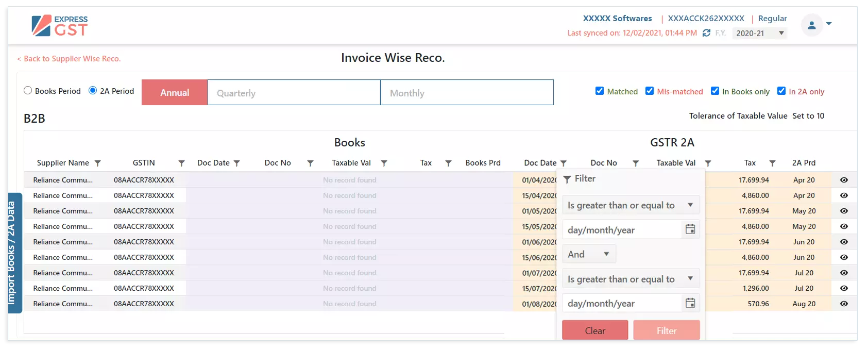Click Tolerance Set to 10 link
Image resolution: width=868 pixels, height=348 pixels.
pos(808,116)
